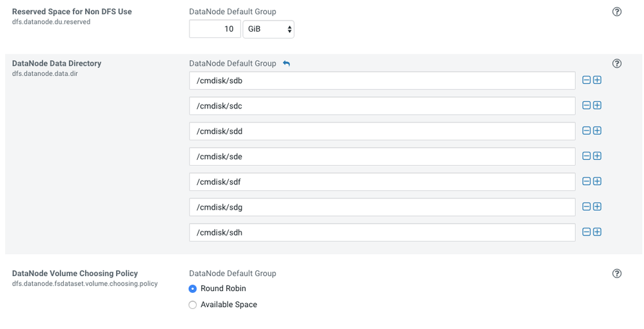Edit the /cmdisk/sdb directory field
Image resolution: width=644 pixels, height=329 pixels.
pyautogui.click(x=382, y=81)
